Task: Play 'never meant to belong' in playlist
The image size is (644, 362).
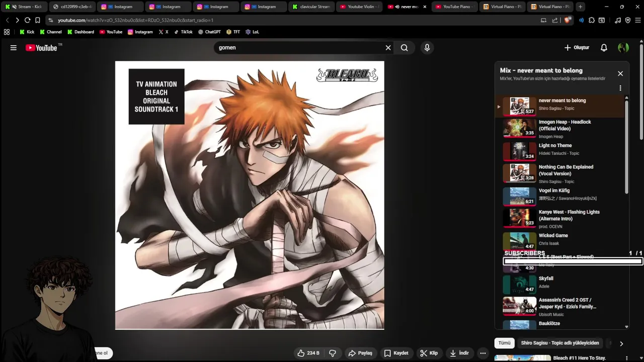Action: click(x=559, y=106)
